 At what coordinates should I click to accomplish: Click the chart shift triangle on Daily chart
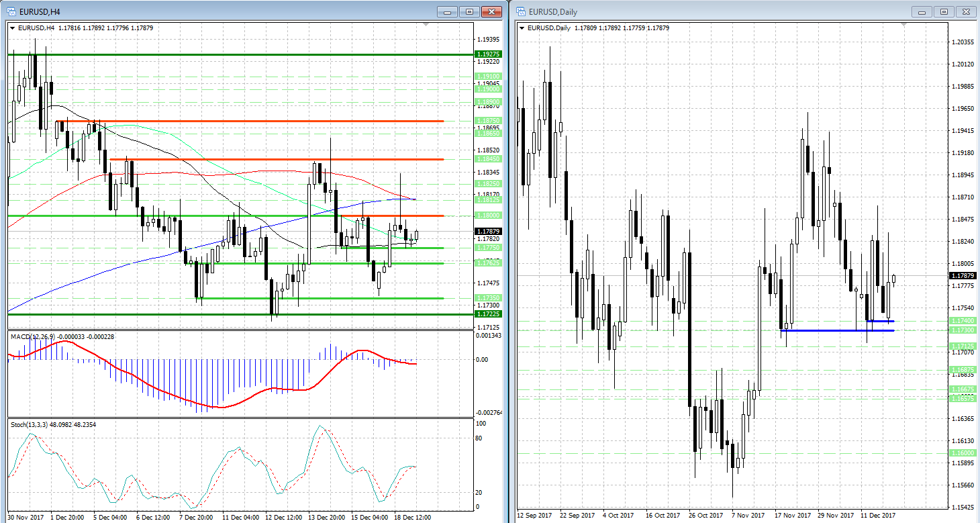pos(902,26)
